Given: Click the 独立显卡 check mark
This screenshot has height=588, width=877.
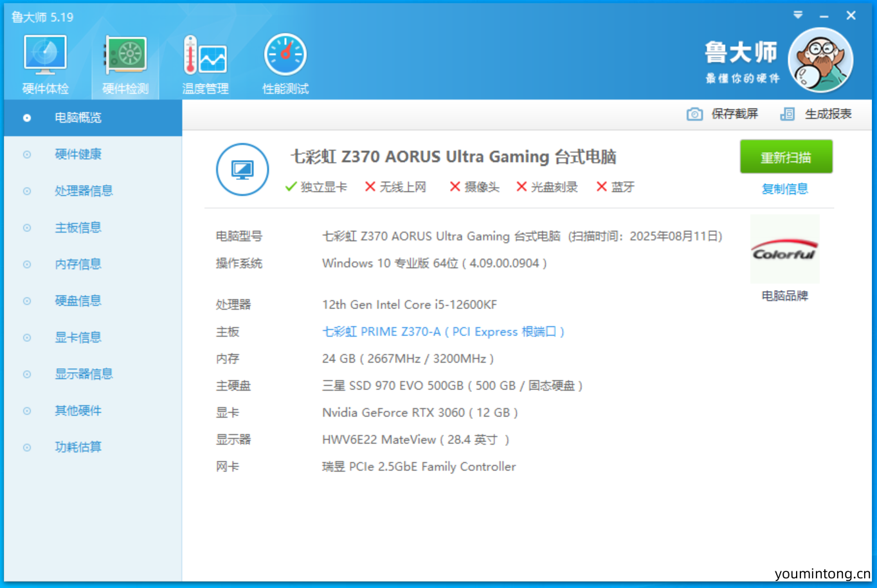Looking at the screenshot, I should 291,187.
